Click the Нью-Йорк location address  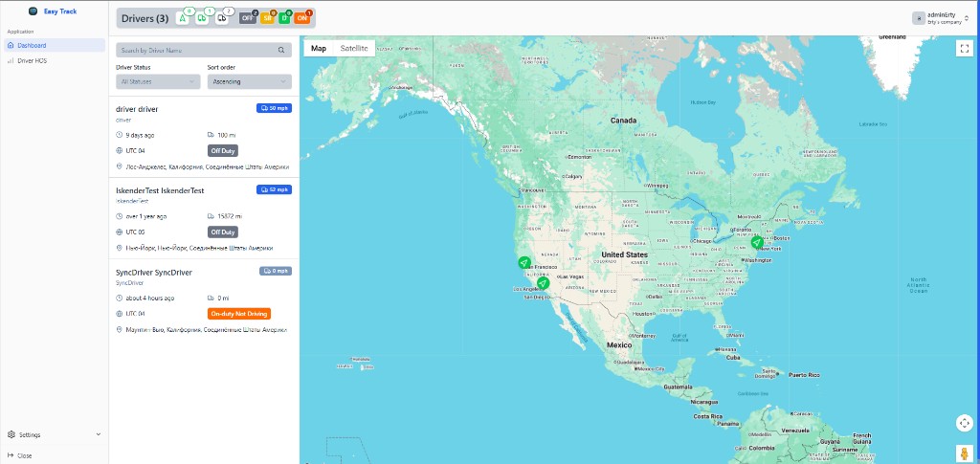pos(199,248)
